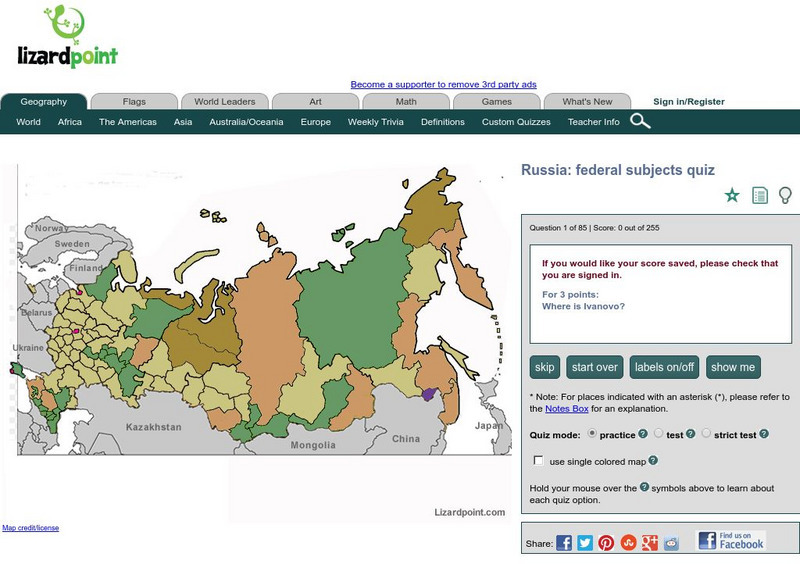The height and width of the screenshot is (564, 800).
Task: Open the Math tab
Action: [x=406, y=102]
